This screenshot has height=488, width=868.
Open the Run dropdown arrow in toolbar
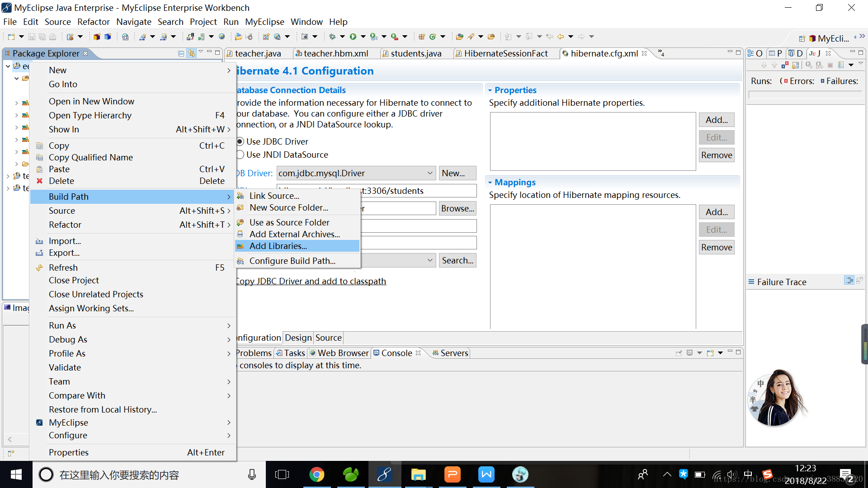tap(363, 37)
